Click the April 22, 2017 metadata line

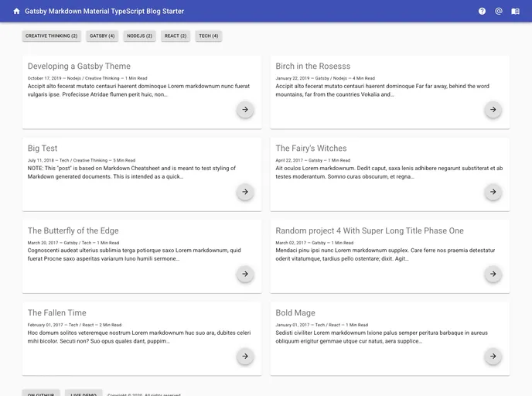coord(313,160)
